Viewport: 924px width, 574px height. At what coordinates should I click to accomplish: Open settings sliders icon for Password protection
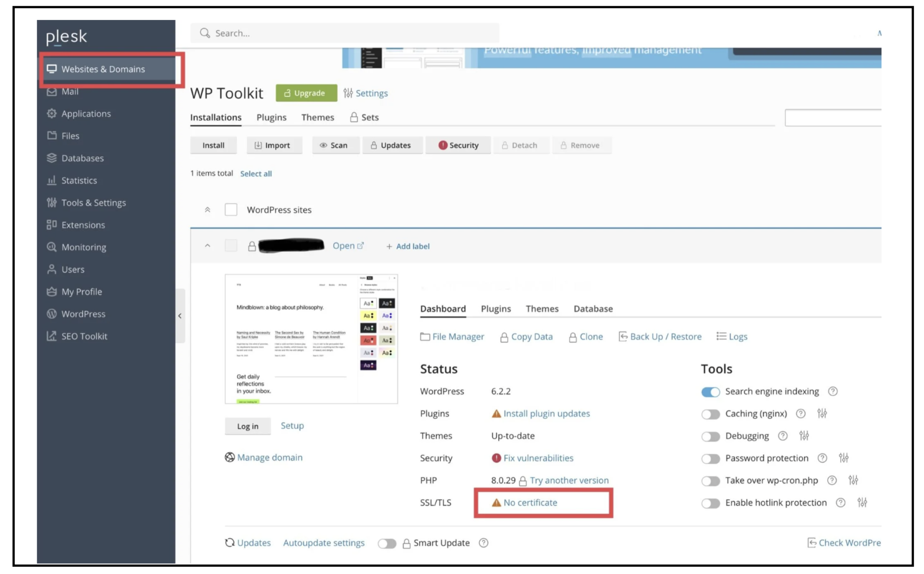tap(843, 458)
